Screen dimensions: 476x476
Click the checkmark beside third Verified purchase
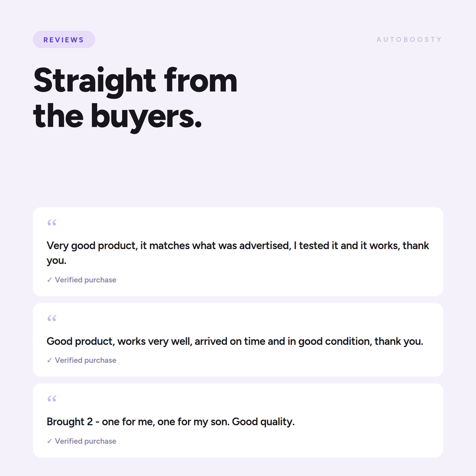50,441
